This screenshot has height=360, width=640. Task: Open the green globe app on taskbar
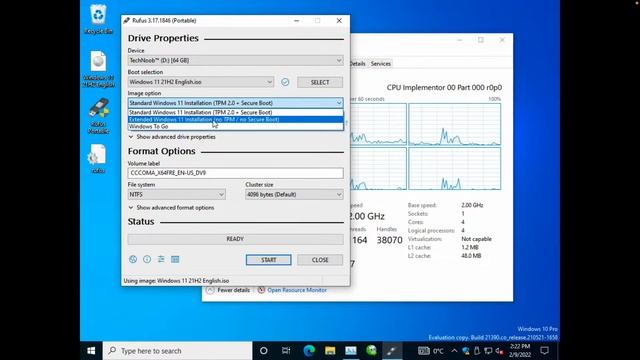click(x=371, y=351)
